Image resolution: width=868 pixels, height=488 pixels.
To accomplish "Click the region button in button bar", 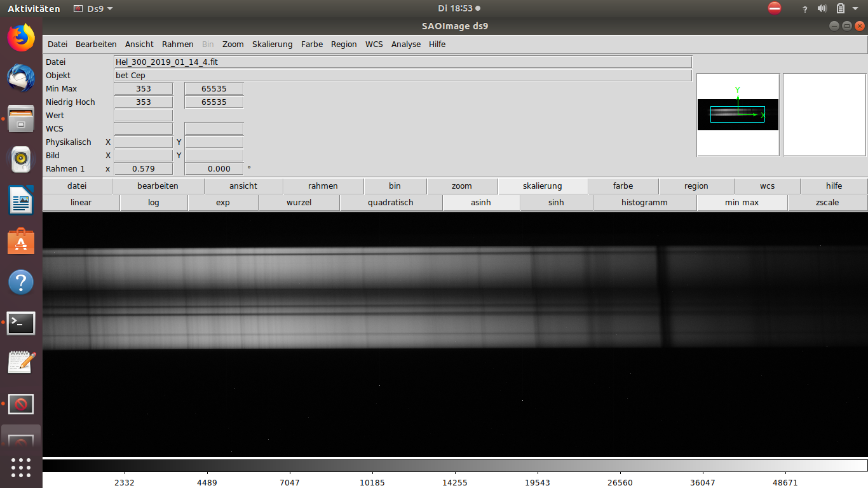I will click(x=696, y=186).
